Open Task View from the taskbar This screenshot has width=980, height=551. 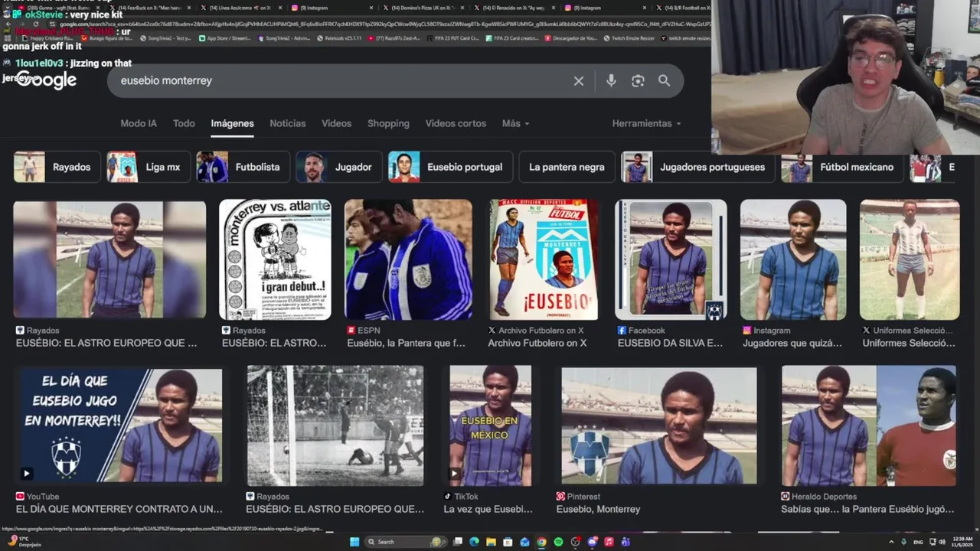tap(458, 542)
